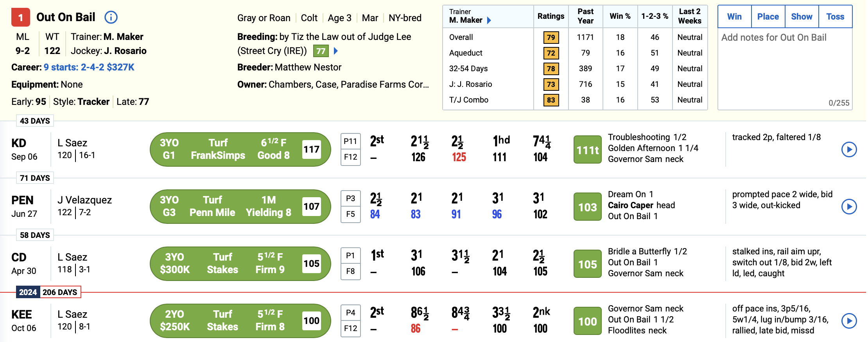Click the 103 speed figure for Penn Mile

(x=587, y=207)
